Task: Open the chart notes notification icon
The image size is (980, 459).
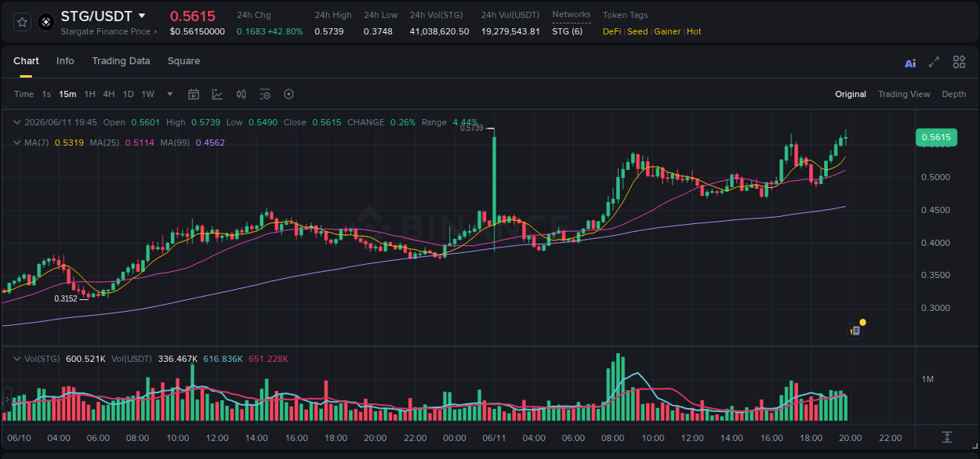Action: click(855, 331)
